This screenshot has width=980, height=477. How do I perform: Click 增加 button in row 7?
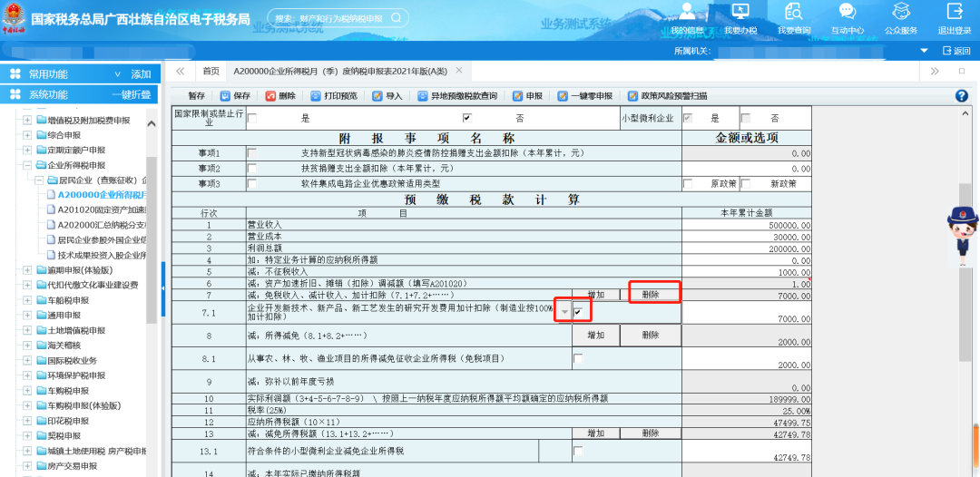click(596, 294)
